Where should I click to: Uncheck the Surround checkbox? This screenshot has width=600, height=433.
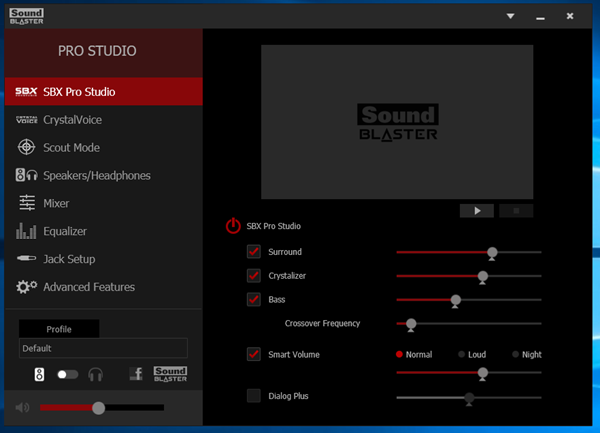click(x=254, y=252)
